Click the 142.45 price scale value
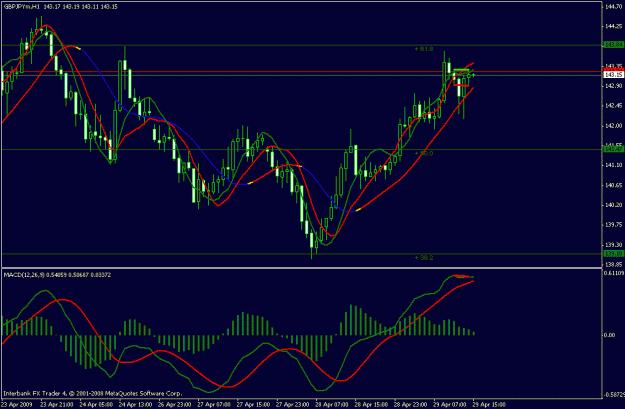The width and height of the screenshot is (625, 409). pos(614,106)
